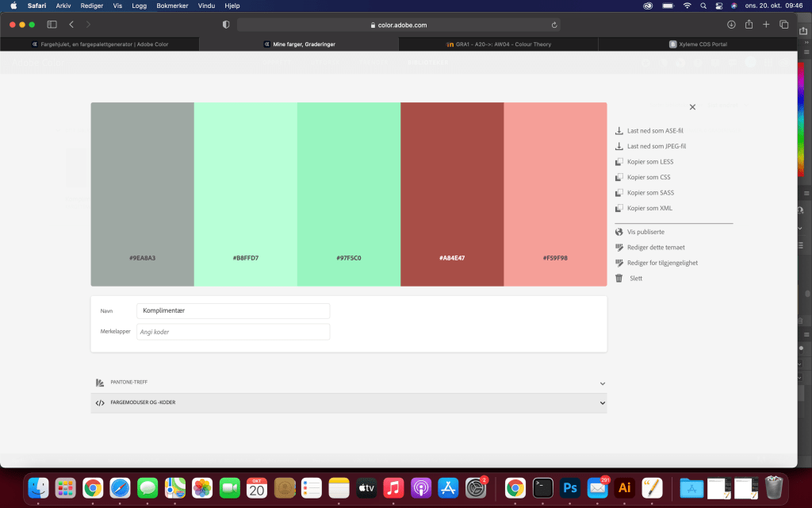This screenshot has width=812, height=508.
Task: Click the Merkelapper tags input field
Action: [233, 332]
